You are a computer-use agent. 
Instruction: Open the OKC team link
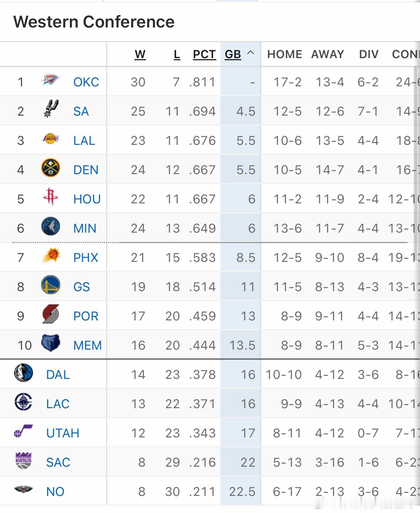(86, 82)
